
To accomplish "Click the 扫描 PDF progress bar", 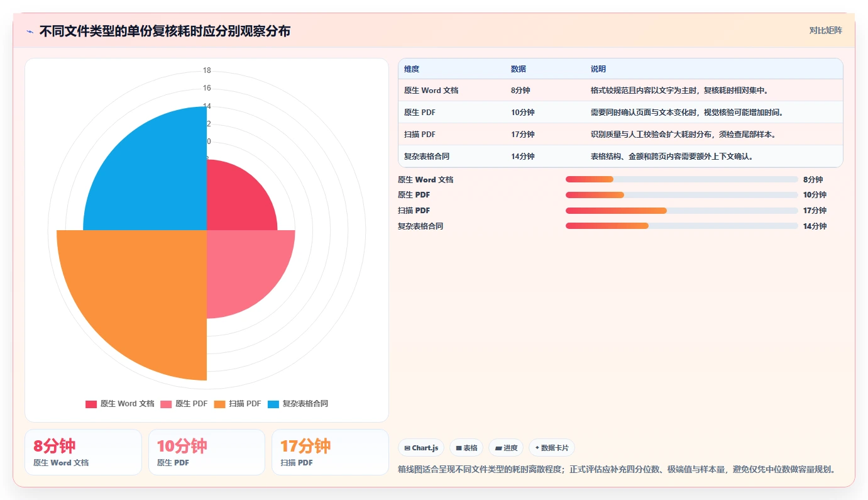I will coord(682,210).
